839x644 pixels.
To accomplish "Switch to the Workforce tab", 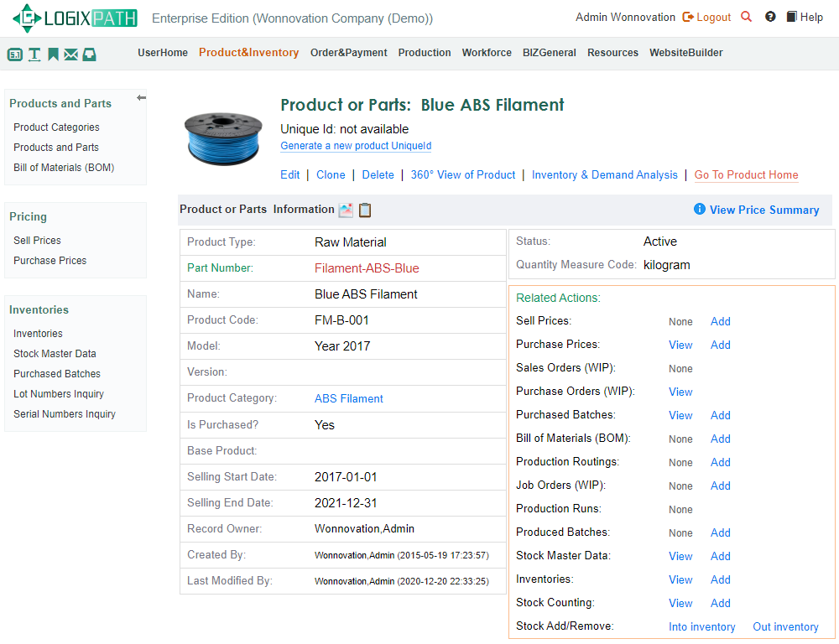I will pos(487,52).
